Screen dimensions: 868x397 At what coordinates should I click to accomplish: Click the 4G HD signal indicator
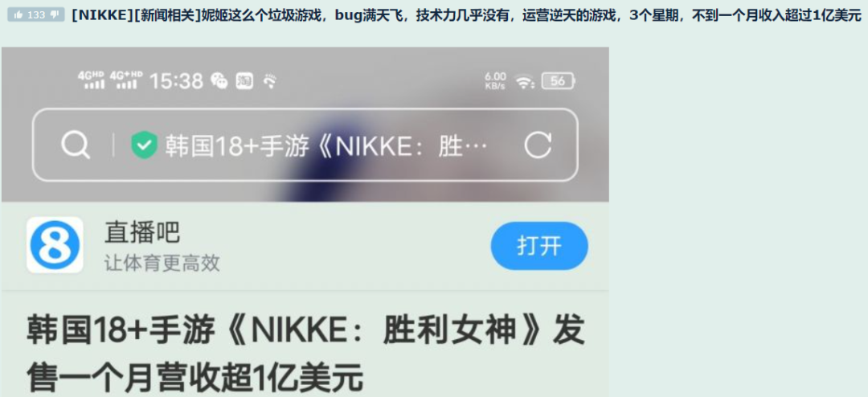[x=92, y=80]
